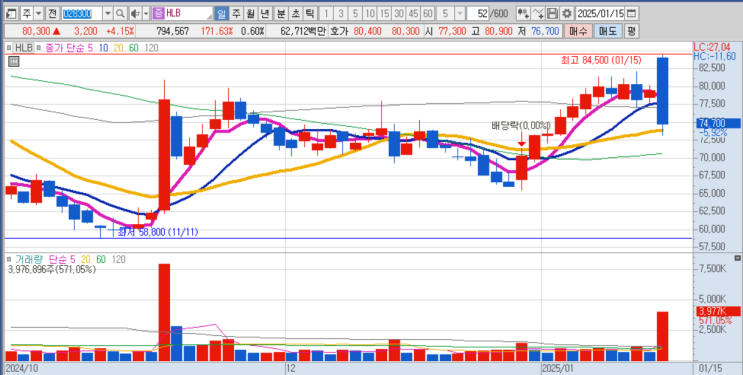Choose the 45 interval button
The height and width of the screenshot is (375, 743).
(x=414, y=13)
